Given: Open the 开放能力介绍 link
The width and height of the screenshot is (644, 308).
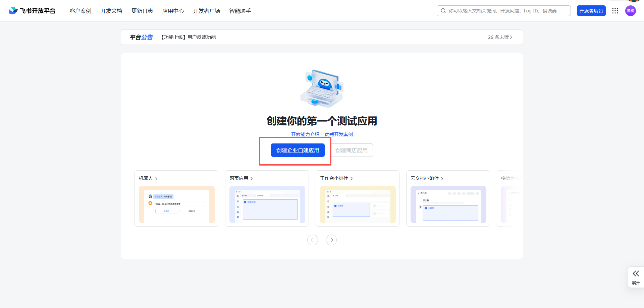Looking at the screenshot, I should click(305, 134).
